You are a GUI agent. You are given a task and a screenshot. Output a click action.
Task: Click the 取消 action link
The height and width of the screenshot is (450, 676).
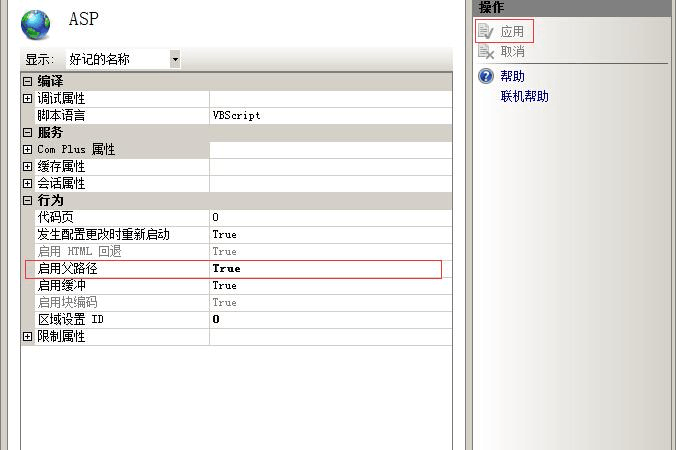[x=512, y=51]
